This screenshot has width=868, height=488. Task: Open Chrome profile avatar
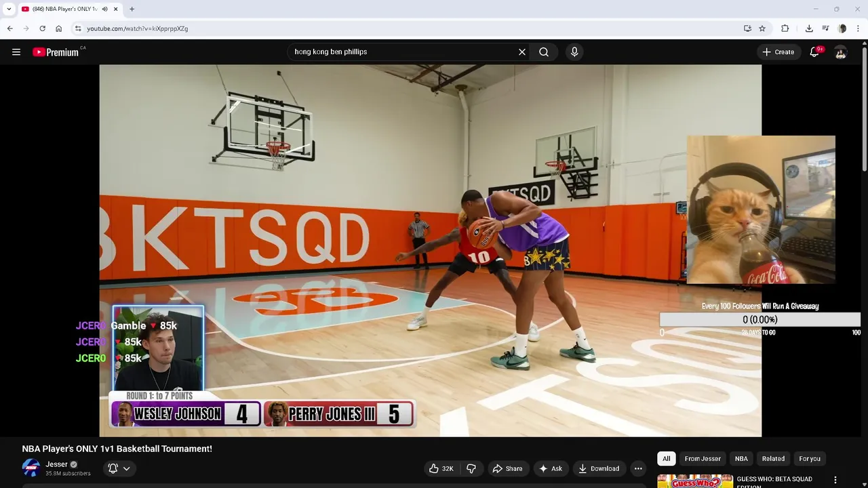tap(842, 28)
